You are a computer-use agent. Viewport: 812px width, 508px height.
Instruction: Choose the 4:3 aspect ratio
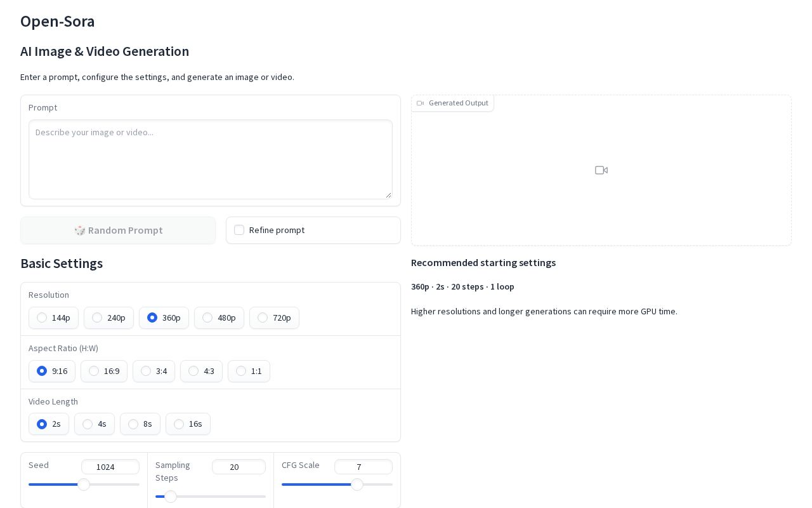[x=201, y=371]
